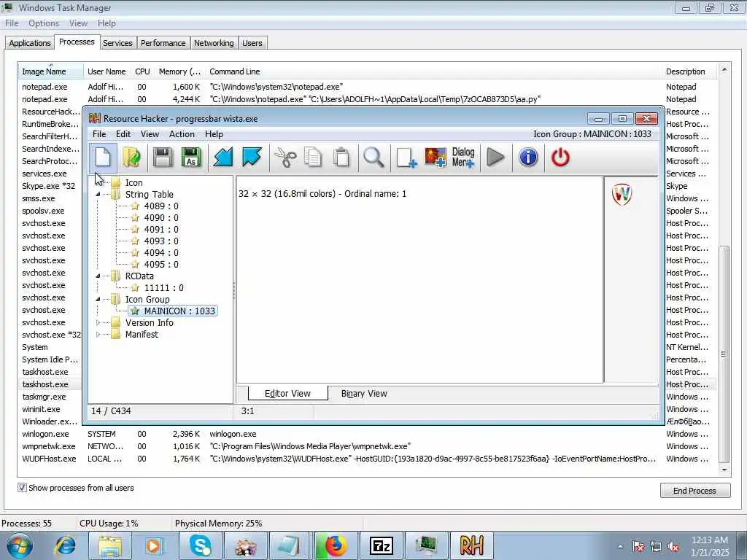Image resolution: width=747 pixels, height=560 pixels.
Task: Click the Add new resource page icon
Action: point(406,157)
